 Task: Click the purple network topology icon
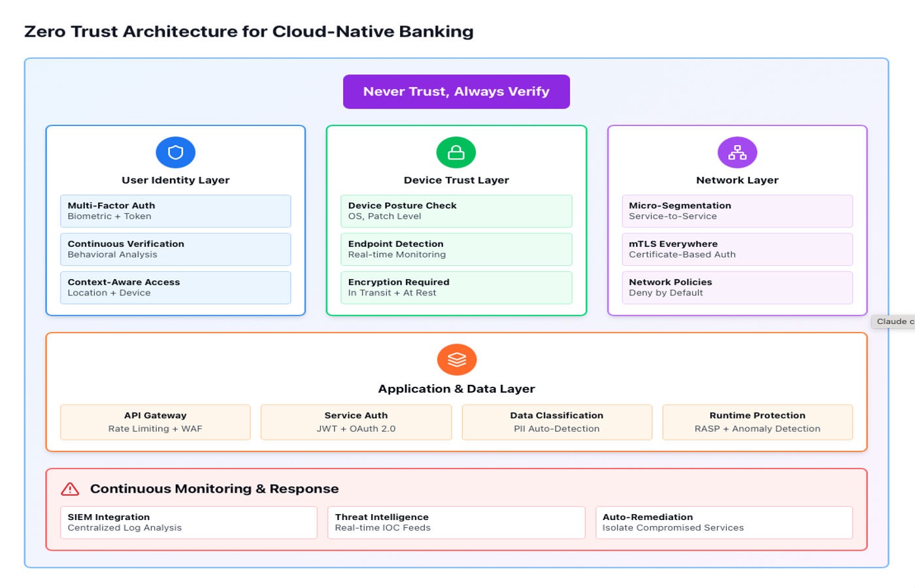737,152
